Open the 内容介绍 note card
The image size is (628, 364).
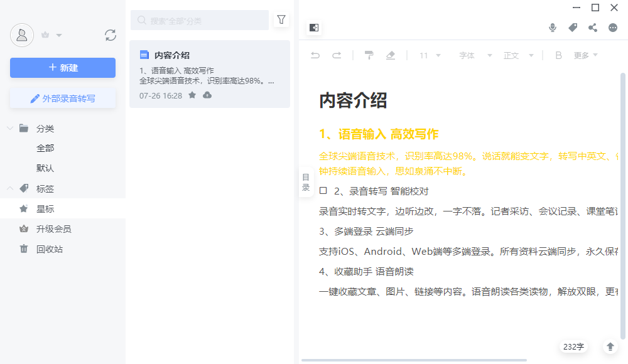point(210,74)
